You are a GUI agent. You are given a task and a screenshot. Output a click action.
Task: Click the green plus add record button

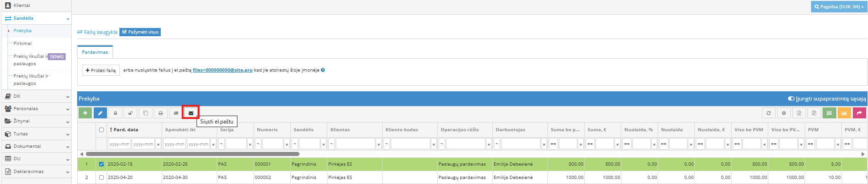tap(85, 113)
